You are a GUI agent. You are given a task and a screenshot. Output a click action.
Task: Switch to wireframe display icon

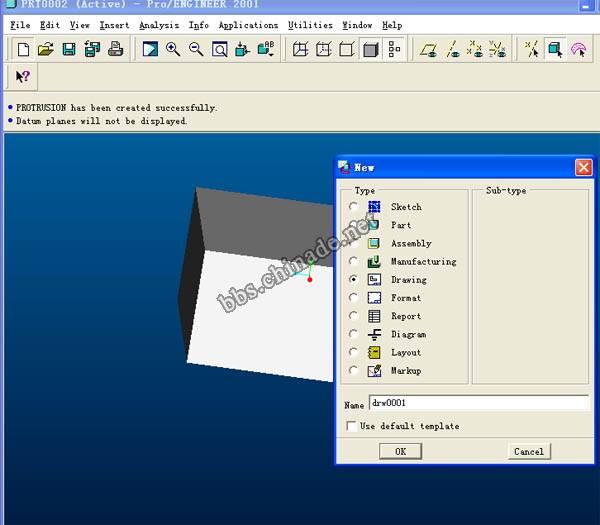[300, 49]
